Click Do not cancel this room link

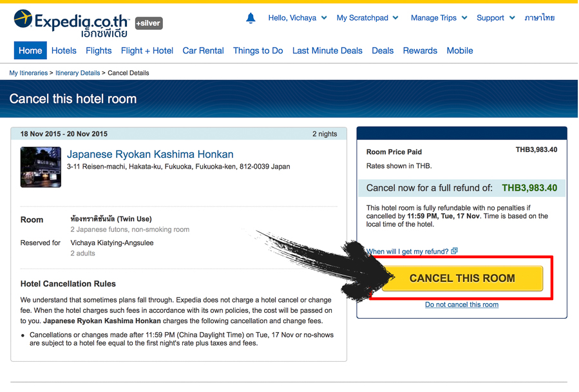point(462,304)
